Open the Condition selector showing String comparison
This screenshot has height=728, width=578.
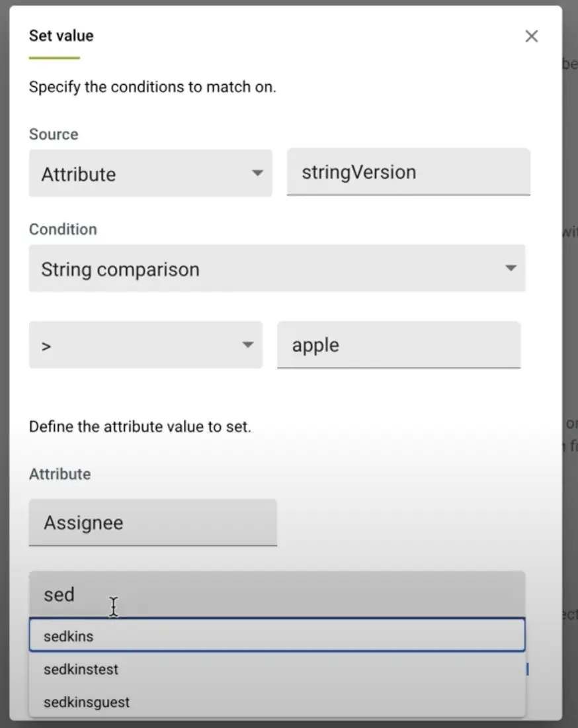click(278, 269)
